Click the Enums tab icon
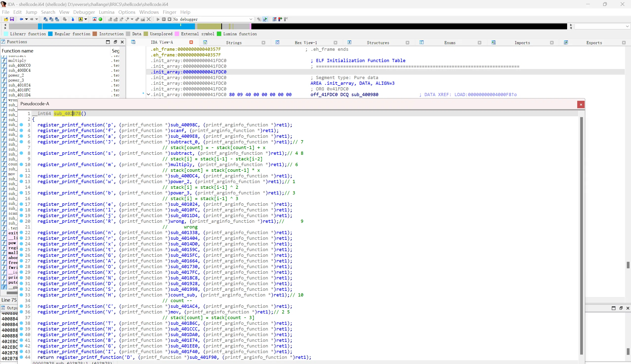 pos(422,42)
